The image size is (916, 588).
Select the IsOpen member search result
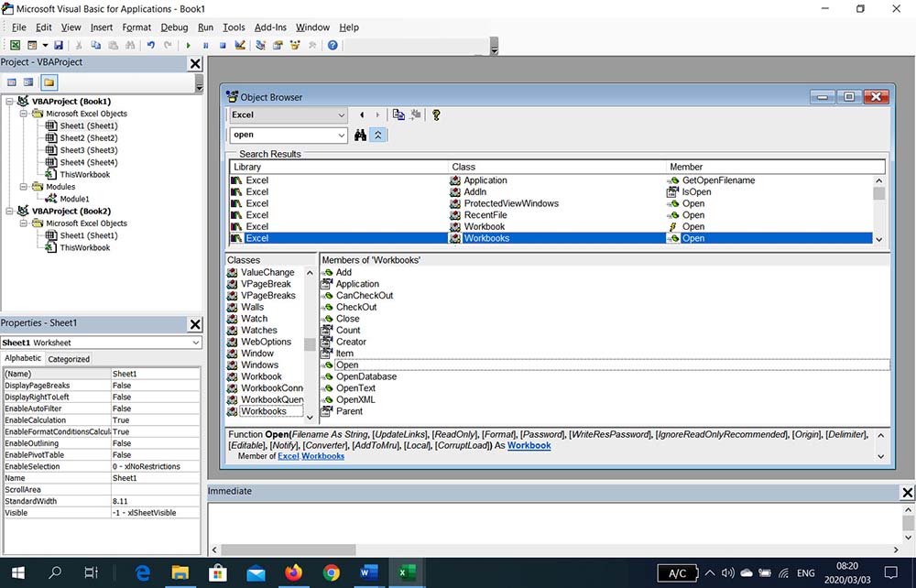pyautogui.click(x=696, y=191)
